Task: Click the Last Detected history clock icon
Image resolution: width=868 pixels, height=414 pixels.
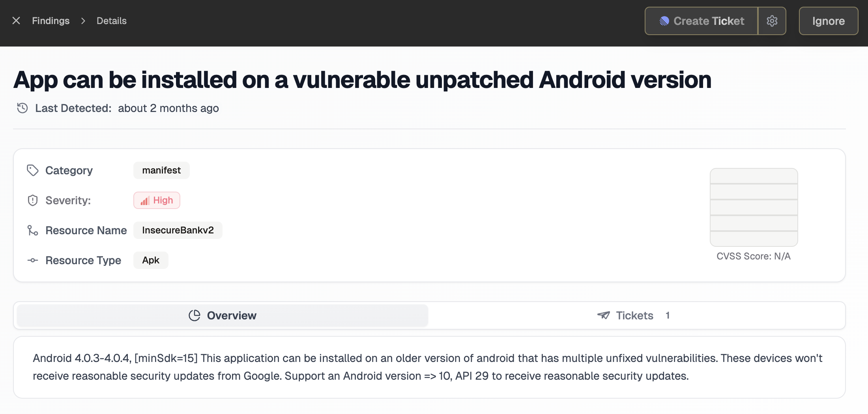Action: click(x=22, y=108)
